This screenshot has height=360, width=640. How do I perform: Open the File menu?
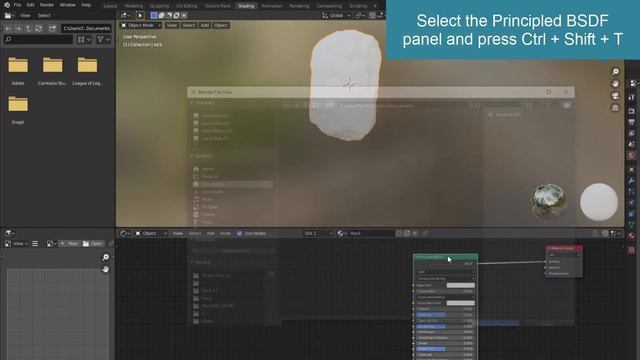[x=17, y=5]
